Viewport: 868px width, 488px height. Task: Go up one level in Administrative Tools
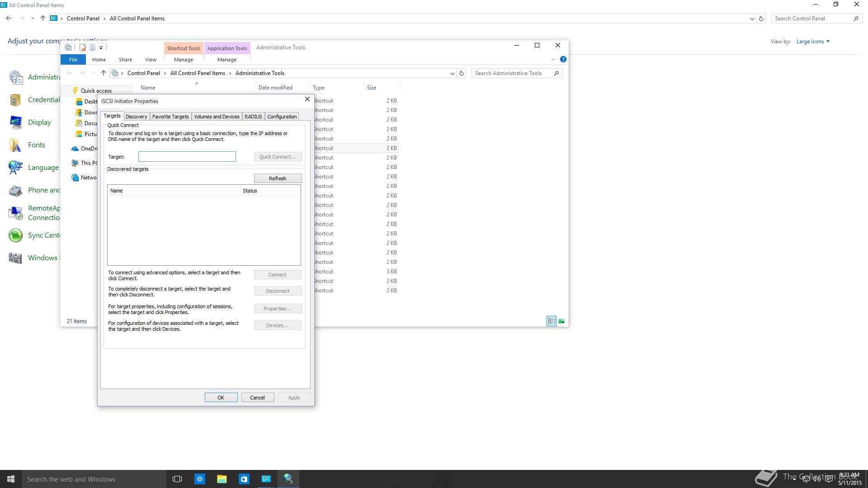click(103, 73)
